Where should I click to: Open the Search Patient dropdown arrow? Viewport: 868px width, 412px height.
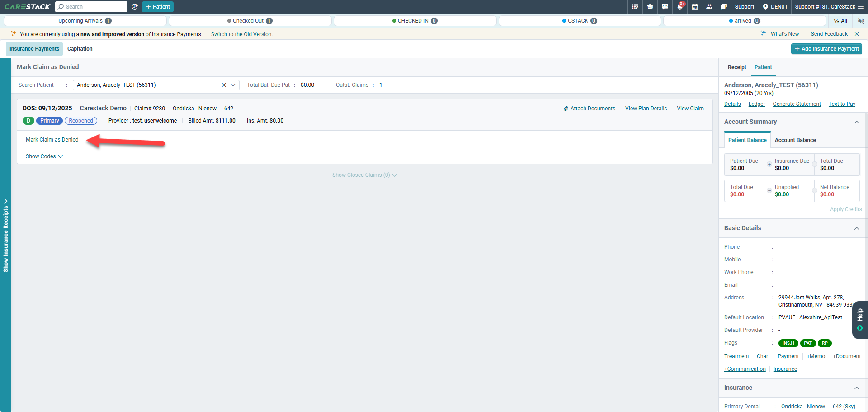click(x=233, y=85)
